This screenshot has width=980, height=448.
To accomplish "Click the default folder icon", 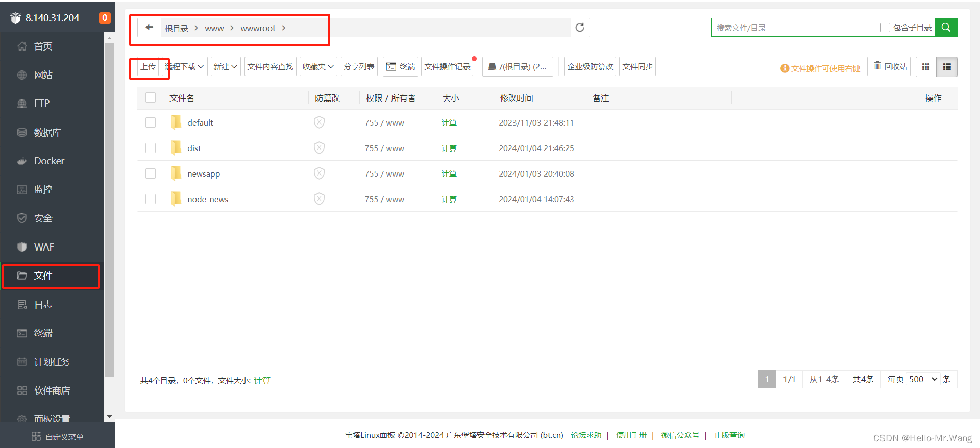I will pos(176,122).
